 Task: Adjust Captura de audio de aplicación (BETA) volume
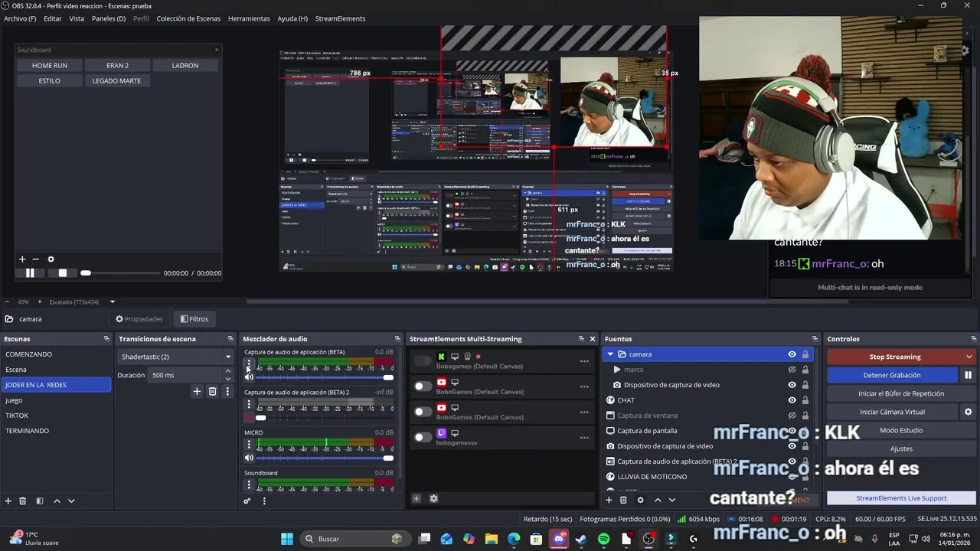click(x=324, y=377)
